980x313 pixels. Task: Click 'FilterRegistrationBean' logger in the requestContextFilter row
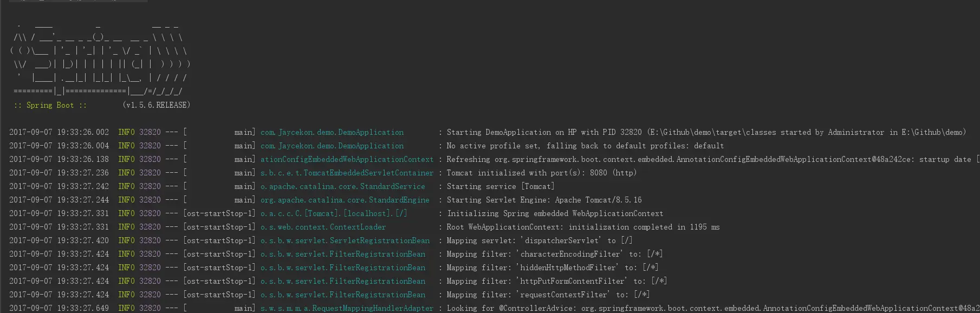[x=343, y=295]
